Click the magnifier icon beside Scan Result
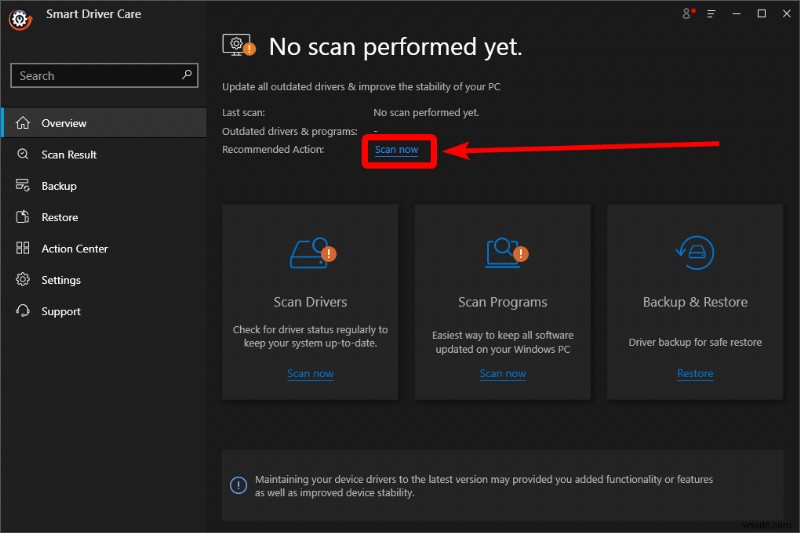 tap(22, 154)
